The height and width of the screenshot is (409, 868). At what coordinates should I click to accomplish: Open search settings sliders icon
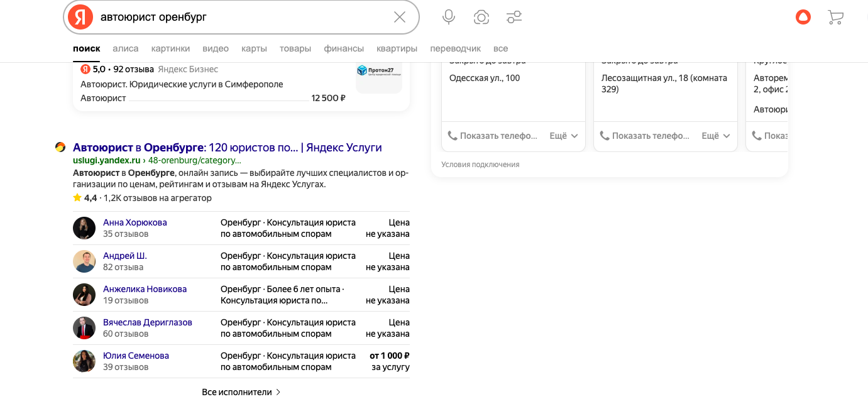514,17
